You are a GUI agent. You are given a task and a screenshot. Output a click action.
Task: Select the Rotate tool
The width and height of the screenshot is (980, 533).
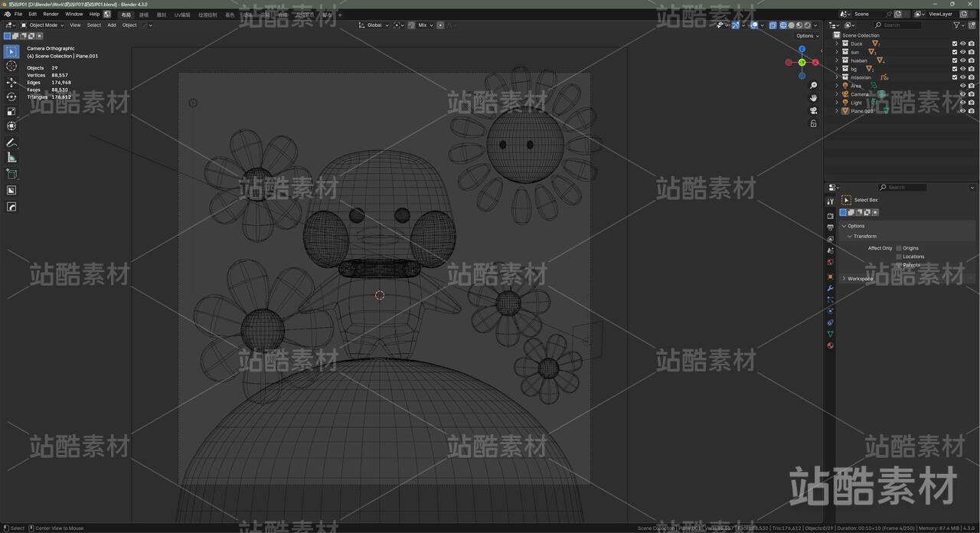click(11, 96)
